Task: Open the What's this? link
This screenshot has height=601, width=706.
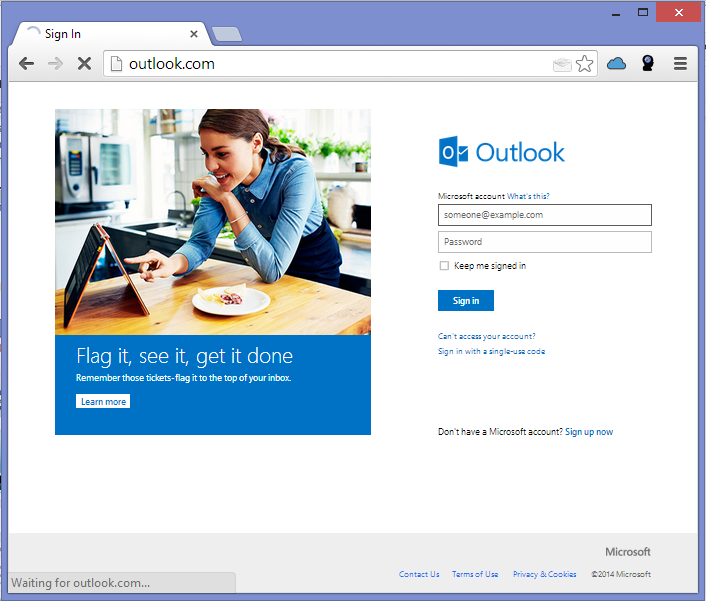Action: [528, 196]
